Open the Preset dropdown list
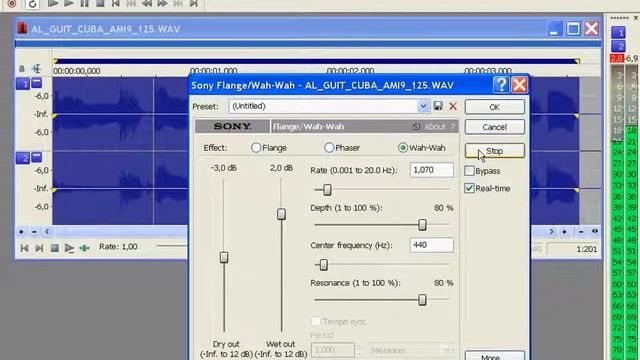This screenshot has height=360, width=640. point(423,106)
